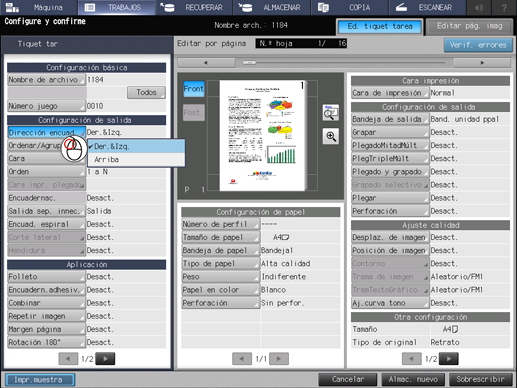Open Tamaño de papel setting
517x388 pixels.
click(221, 237)
